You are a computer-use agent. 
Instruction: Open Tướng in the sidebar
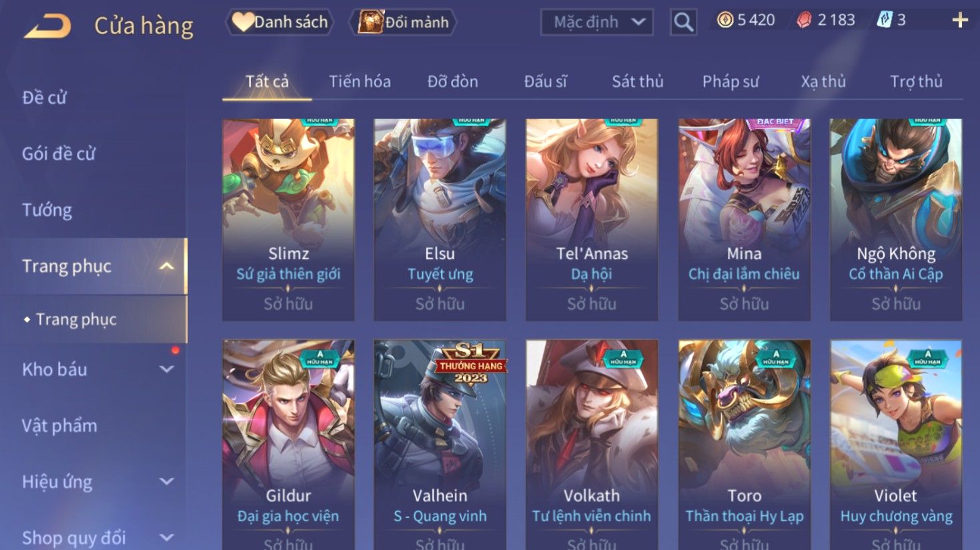tap(47, 210)
